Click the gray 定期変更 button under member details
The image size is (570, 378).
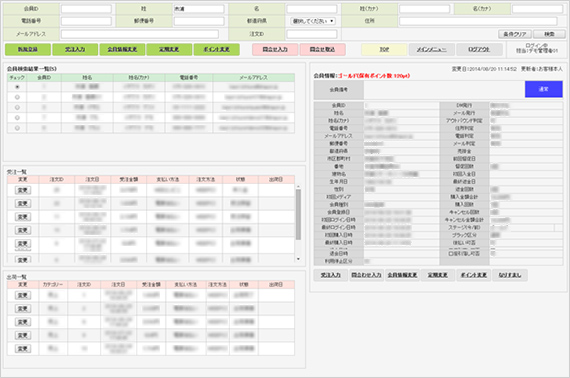(437, 275)
